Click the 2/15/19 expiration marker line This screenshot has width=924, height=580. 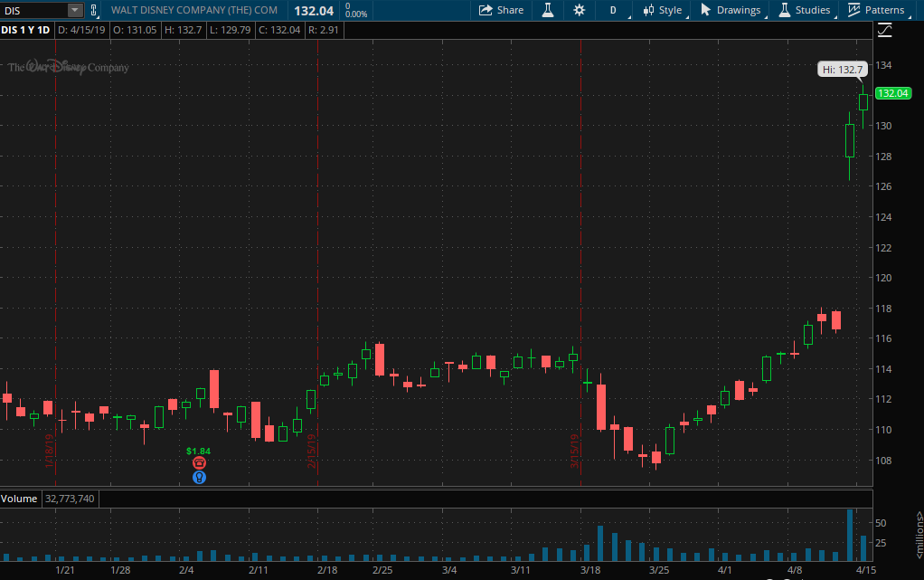click(x=318, y=262)
